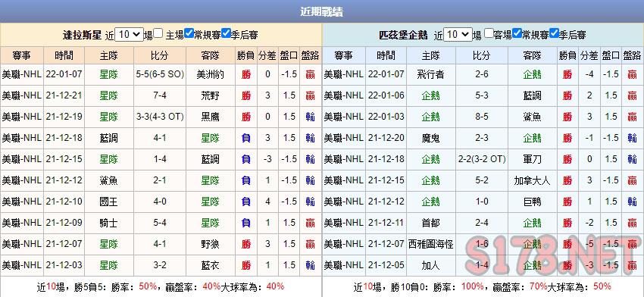Click score 2-2(3-2 OT)
This screenshot has width=644, height=297.
click(x=482, y=159)
